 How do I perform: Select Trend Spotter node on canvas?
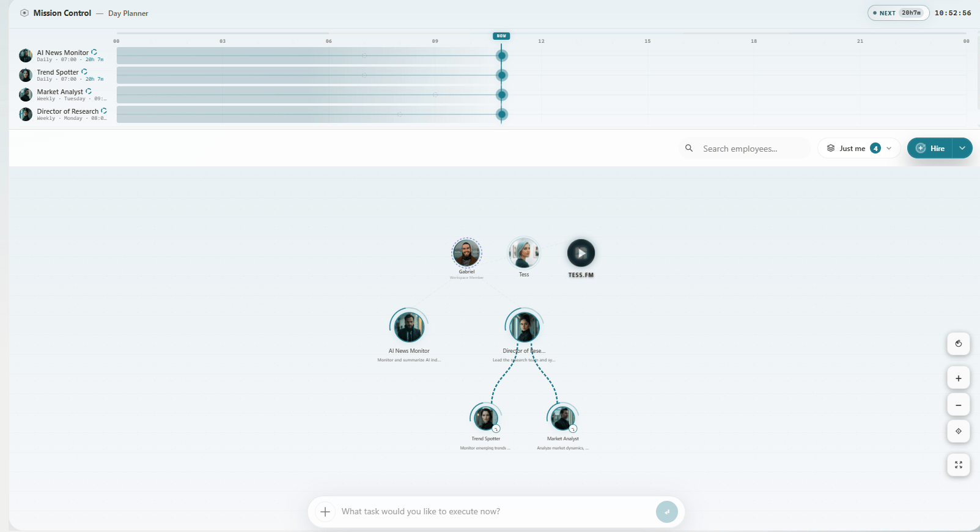(x=485, y=418)
